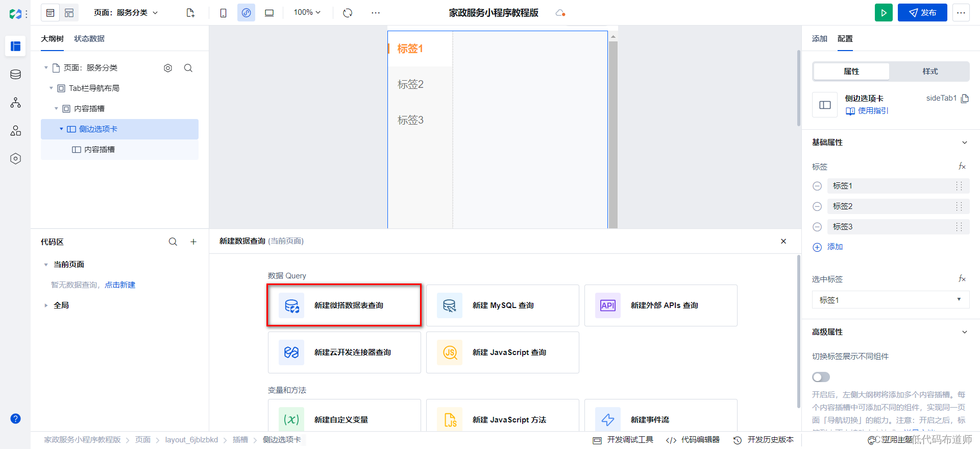The width and height of the screenshot is (980, 449).
Task: Toggle 切换标签展示不同组件 switch
Action: click(821, 377)
